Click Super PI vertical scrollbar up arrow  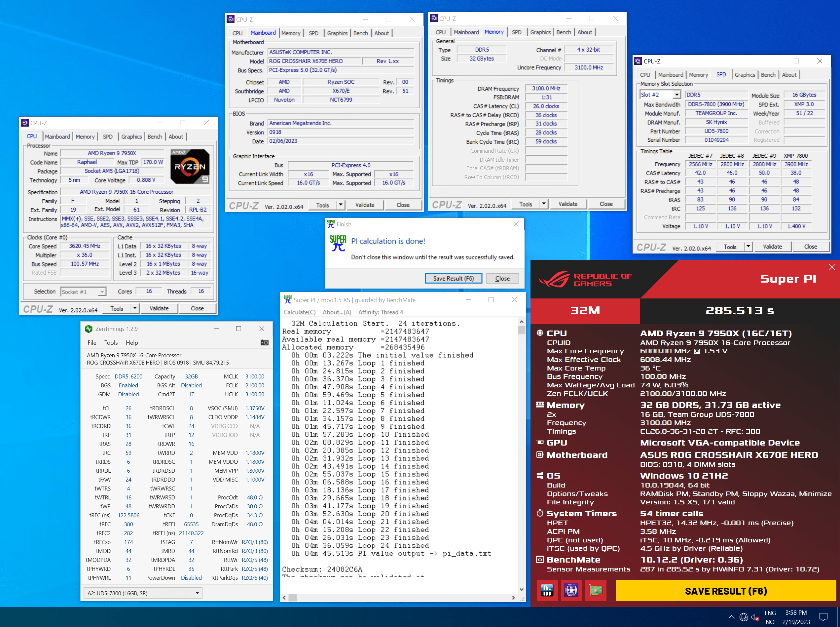522,322
